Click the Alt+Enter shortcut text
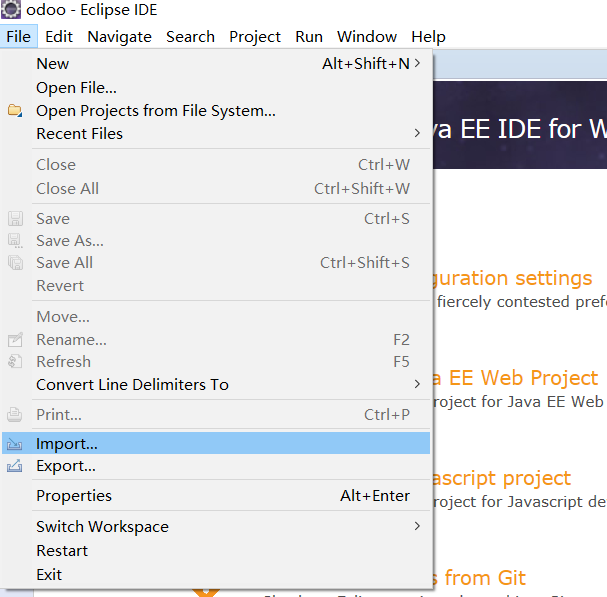The image size is (607, 597). [375, 496]
